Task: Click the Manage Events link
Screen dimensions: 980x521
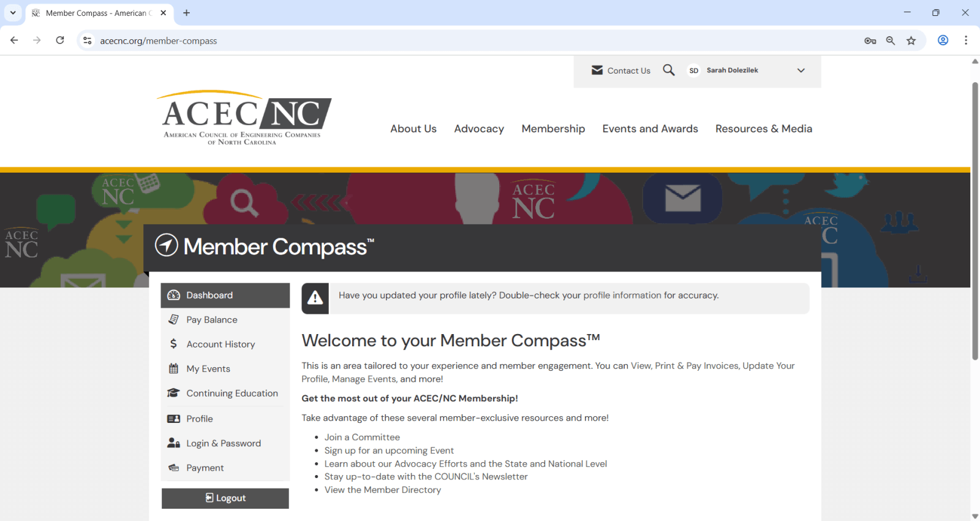Action: pos(364,379)
